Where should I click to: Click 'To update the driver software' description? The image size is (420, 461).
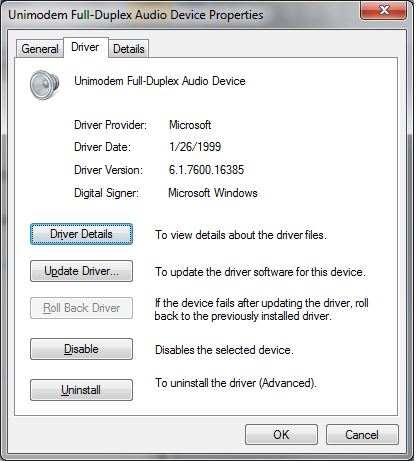click(x=260, y=272)
